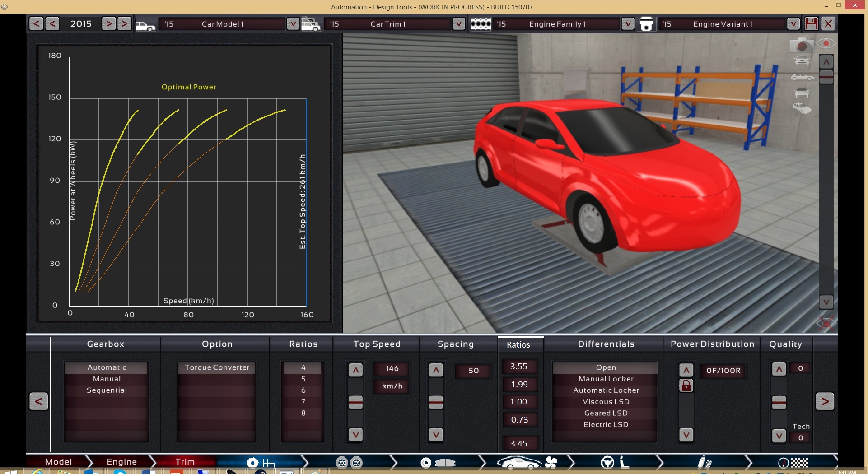Toggle the power distribution lock

[686, 386]
